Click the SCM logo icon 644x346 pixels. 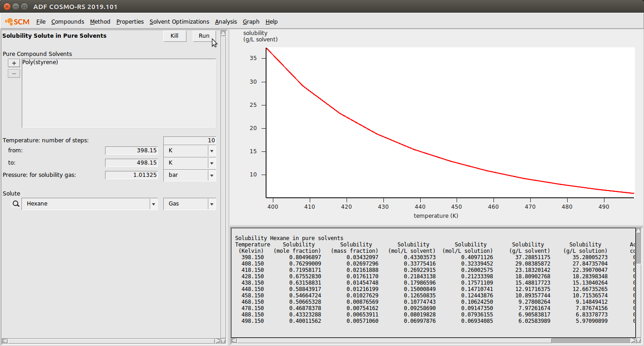click(17, 22)
